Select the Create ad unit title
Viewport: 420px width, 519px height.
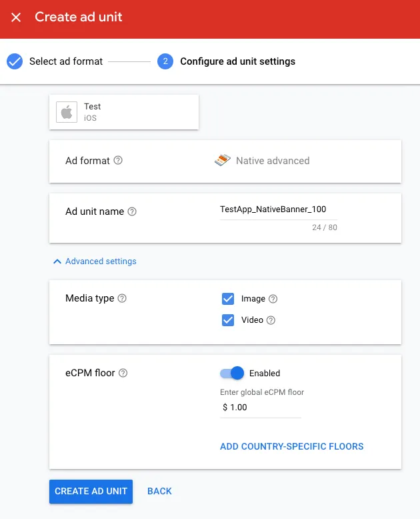pos(79,17)
